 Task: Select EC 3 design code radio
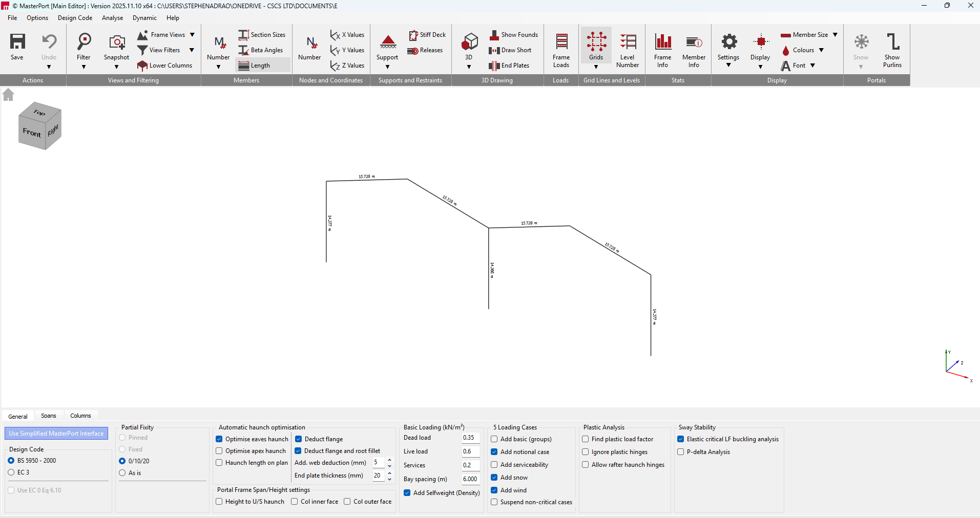[11, 472]
